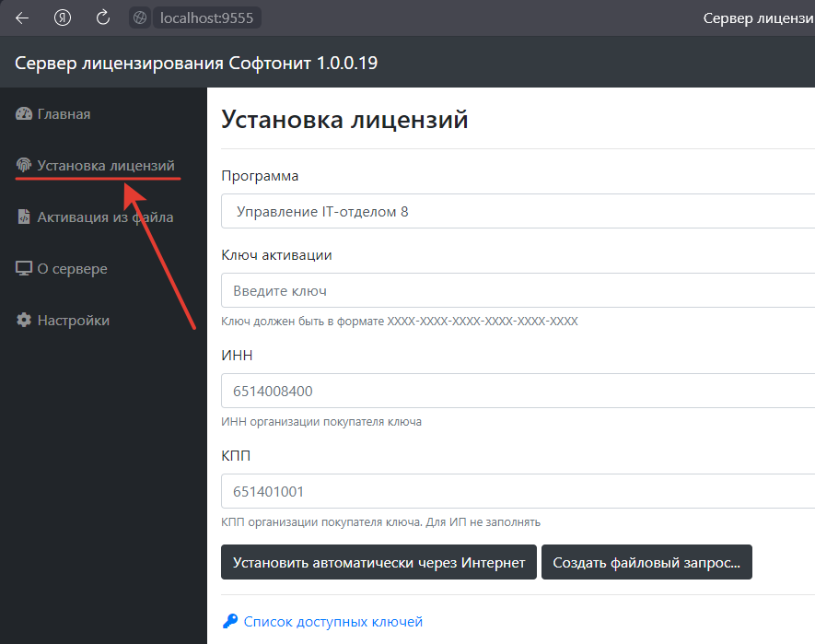Image resolution: width=815 pixels, height=644 pixels.
Task: Click the Создать файловый запрос button
Action: 646,561
